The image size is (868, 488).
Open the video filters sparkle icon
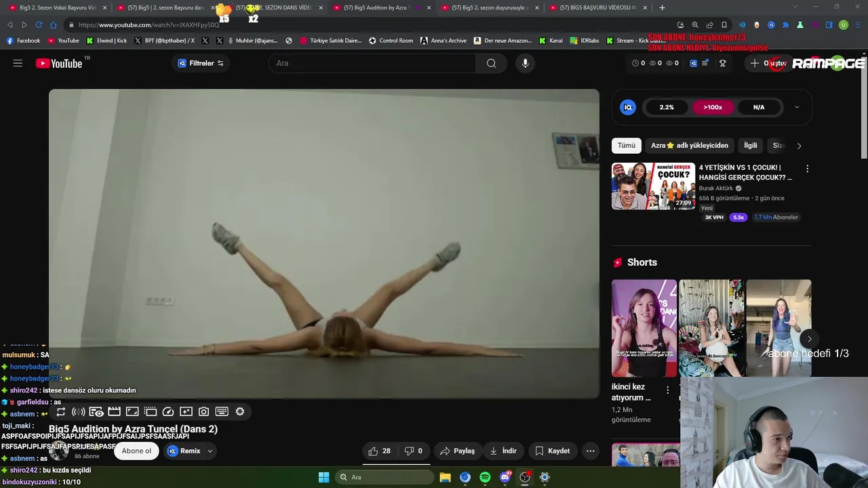(x=186, y=411)
